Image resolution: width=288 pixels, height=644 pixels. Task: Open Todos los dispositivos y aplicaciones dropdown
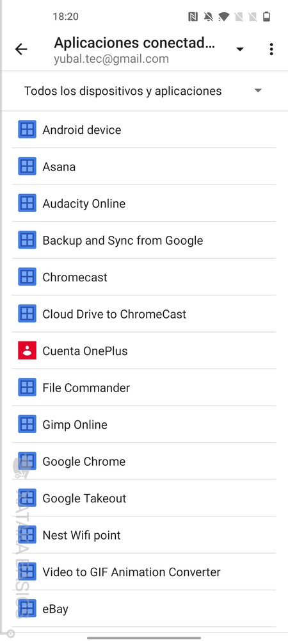(143, 91)
